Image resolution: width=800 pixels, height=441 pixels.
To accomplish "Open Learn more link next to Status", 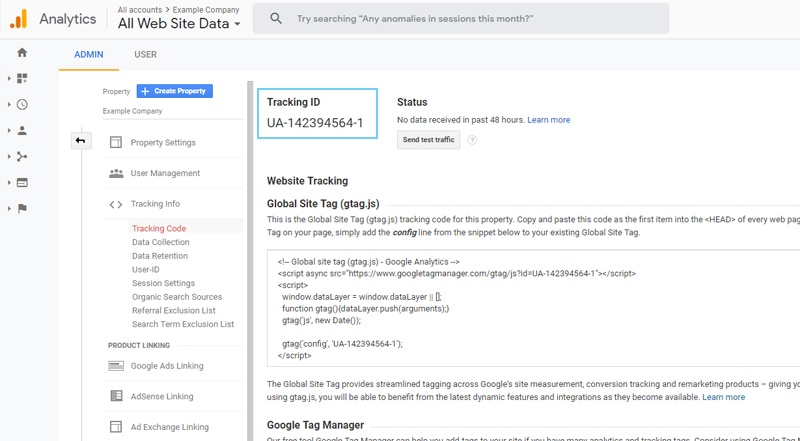I will click(548, 120).
